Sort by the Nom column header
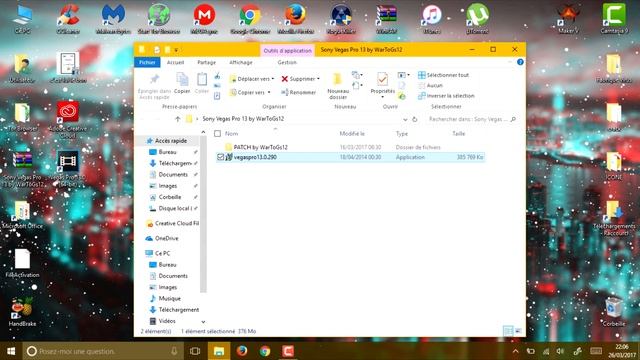Image resolution: width=640 pixels, height=360 pixels. coord(231,133)
